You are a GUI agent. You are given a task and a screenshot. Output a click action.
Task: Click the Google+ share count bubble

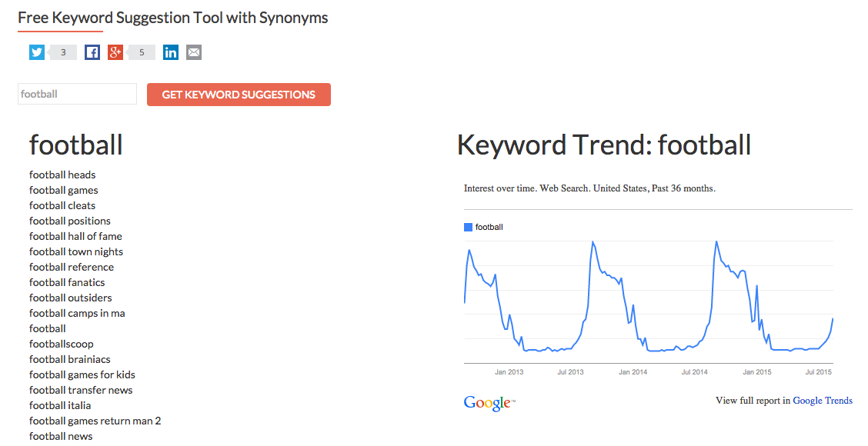coord(141,52)
